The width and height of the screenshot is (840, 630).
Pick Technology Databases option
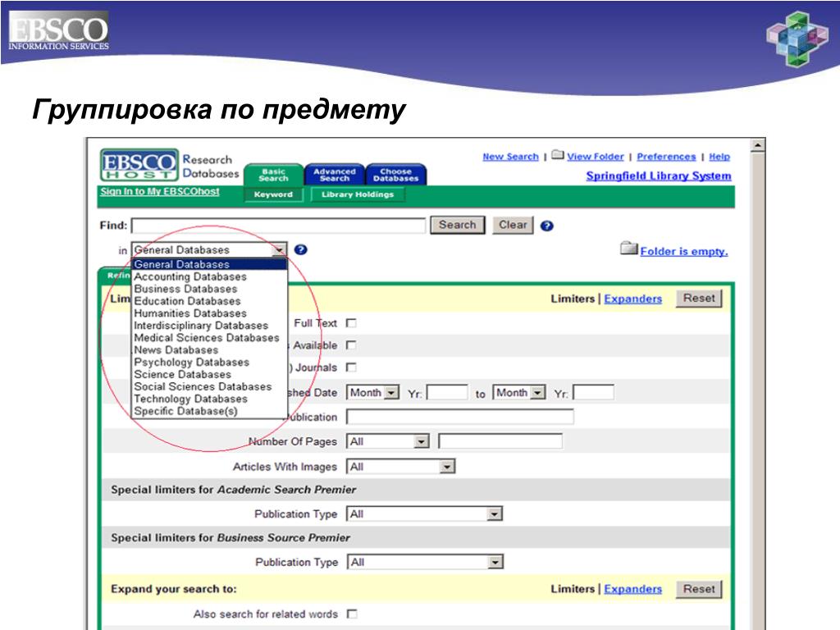(x=190, y=399)
